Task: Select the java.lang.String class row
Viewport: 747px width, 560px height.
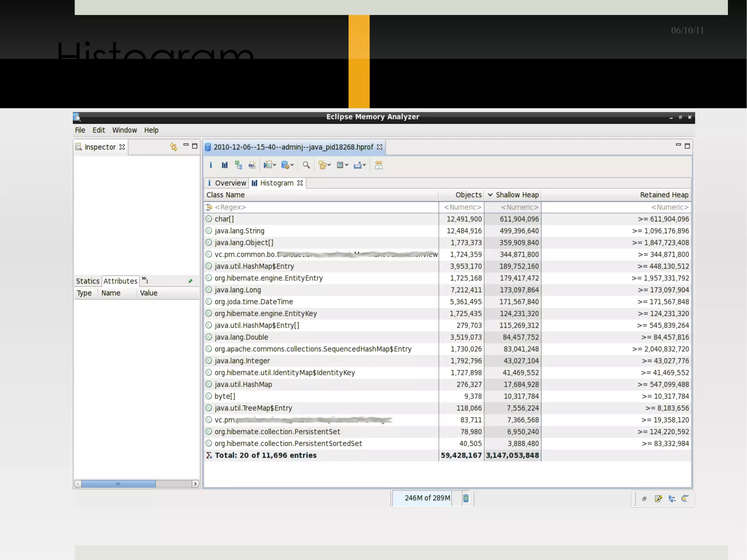Action: (239, 231)
